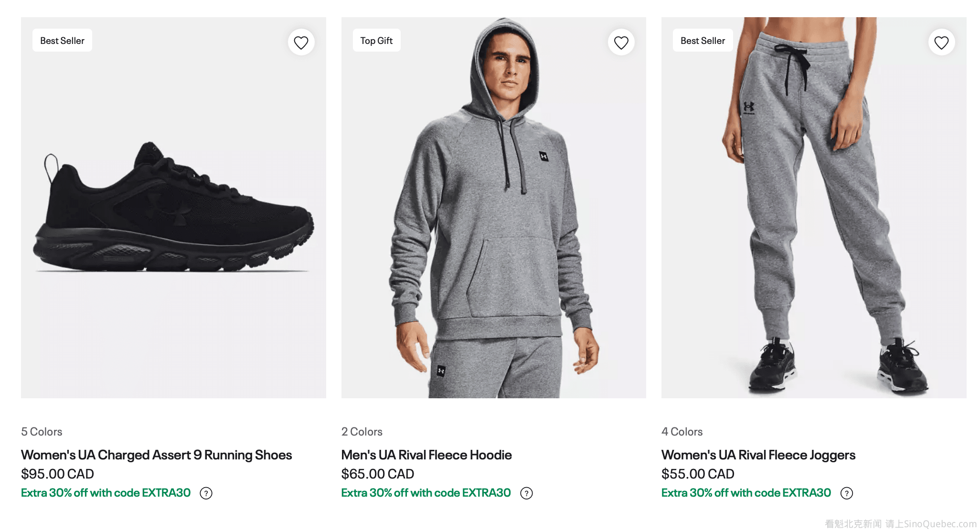Image resolution: width=980 pixels, height=532 pixels.
Task: Click the $65.00 CAD hoodie price
Action: point(377,474)
